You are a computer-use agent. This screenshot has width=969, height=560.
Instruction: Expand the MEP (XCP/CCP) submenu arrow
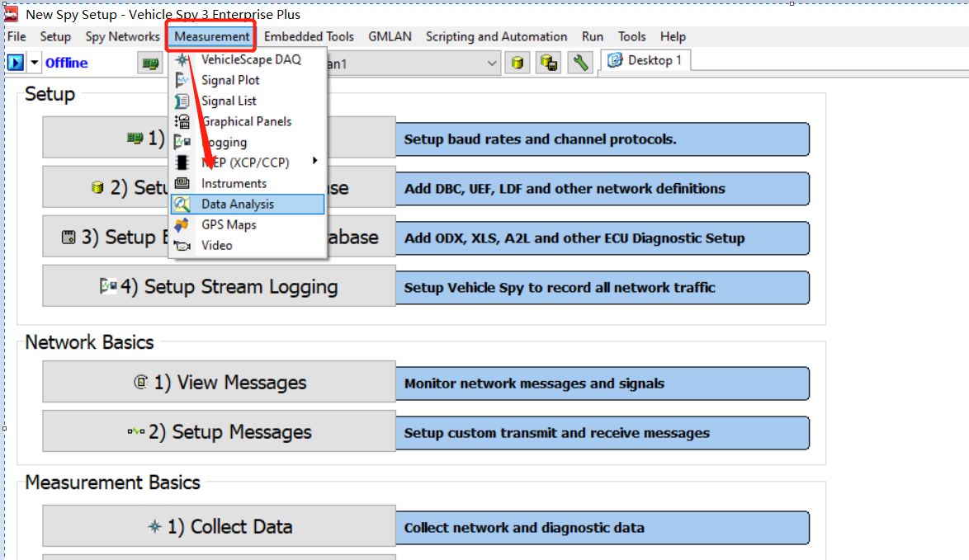pos(314,162)
